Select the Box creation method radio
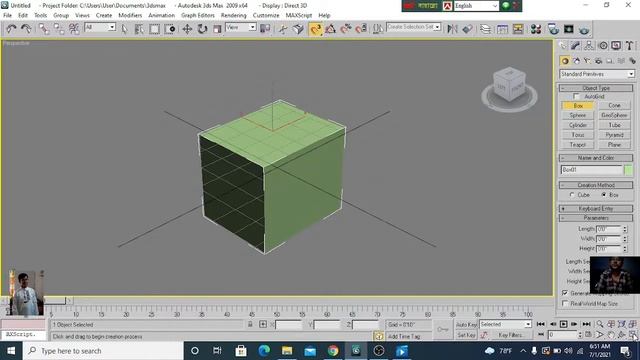 coord(604,195)
